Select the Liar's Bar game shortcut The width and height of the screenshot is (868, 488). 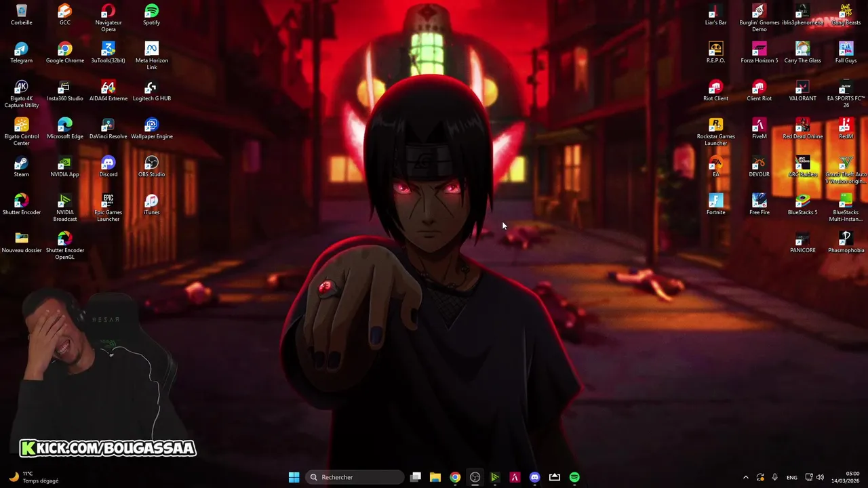pyautogui.click(x=716, y=15)
